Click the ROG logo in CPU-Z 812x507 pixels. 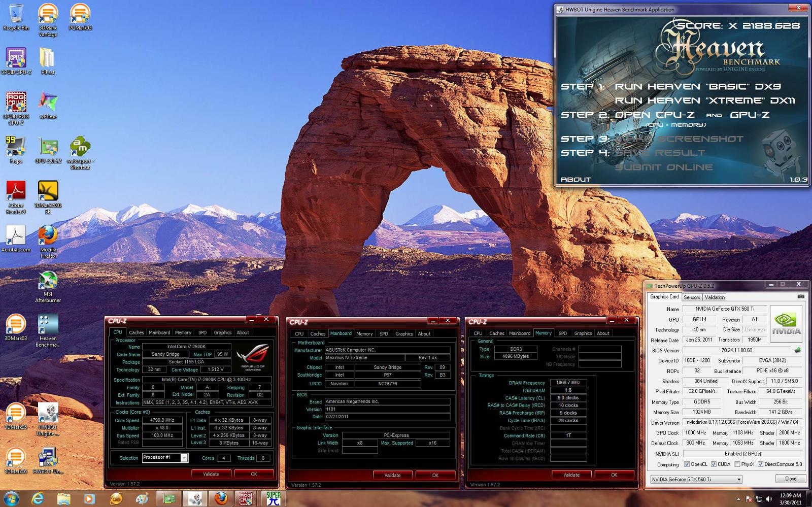(x=254, y=357)
